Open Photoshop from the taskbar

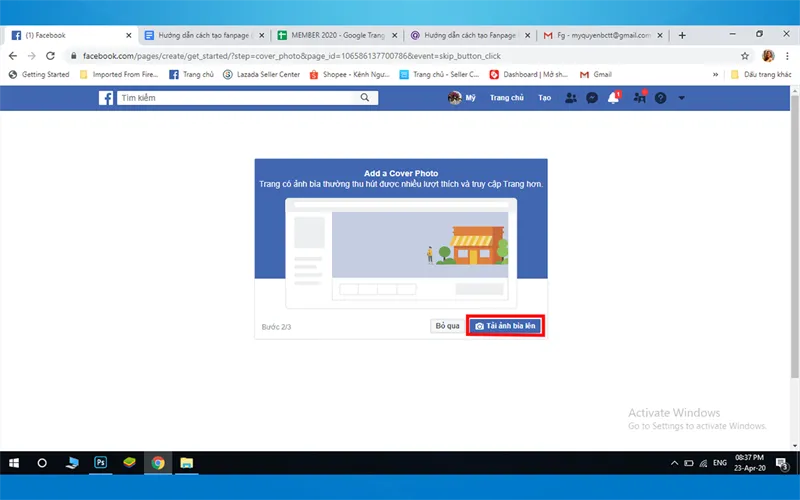point(101,463)
